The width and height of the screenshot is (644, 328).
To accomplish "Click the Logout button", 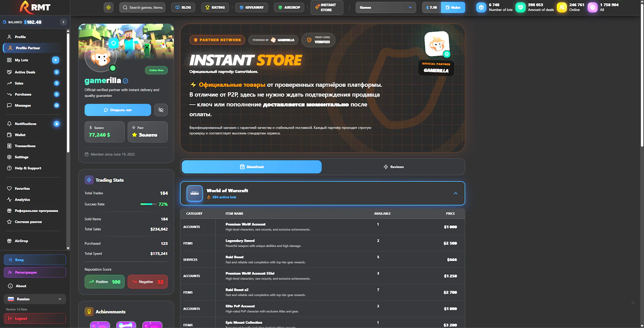I will click(35, 318).
